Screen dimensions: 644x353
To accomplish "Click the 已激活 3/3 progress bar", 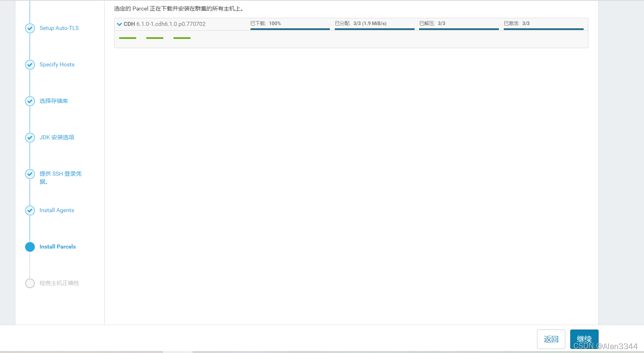I will (x=543, y=29).
